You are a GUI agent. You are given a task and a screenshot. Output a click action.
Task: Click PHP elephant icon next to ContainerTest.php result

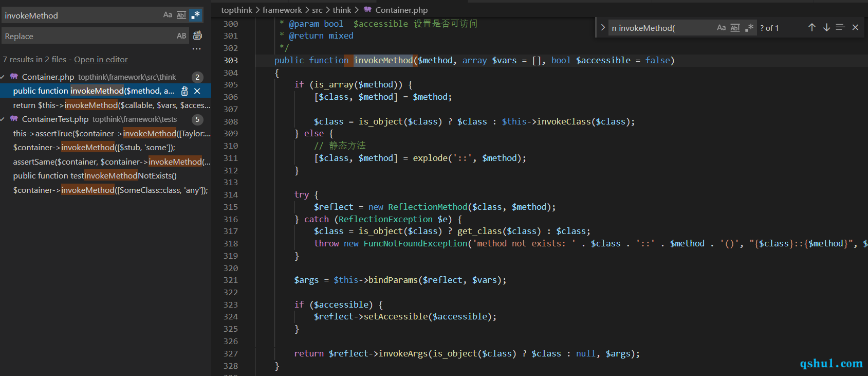[x=14, y=119]
